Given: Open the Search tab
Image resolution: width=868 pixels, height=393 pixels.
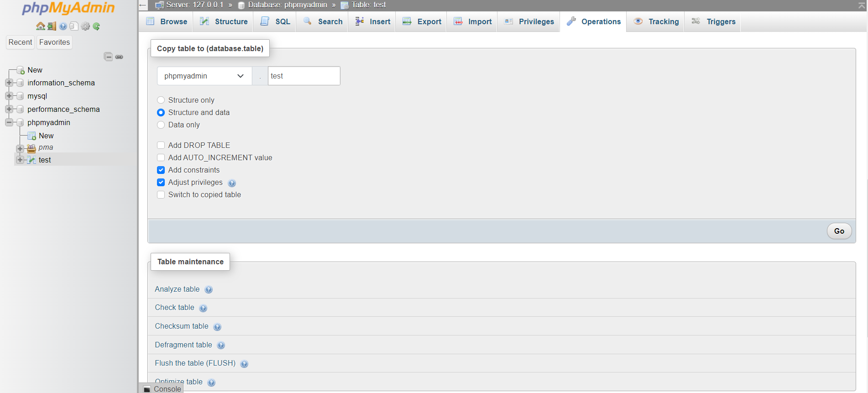Looking at the screenshot, I should click(x=322, y=21).
